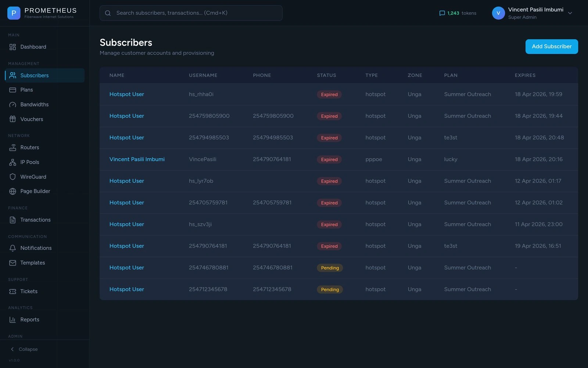Image resolution: width=588 pixels, height=368 pixels.
Task: Open Hotspot User with username 254712345678
Action: point(127,290)
